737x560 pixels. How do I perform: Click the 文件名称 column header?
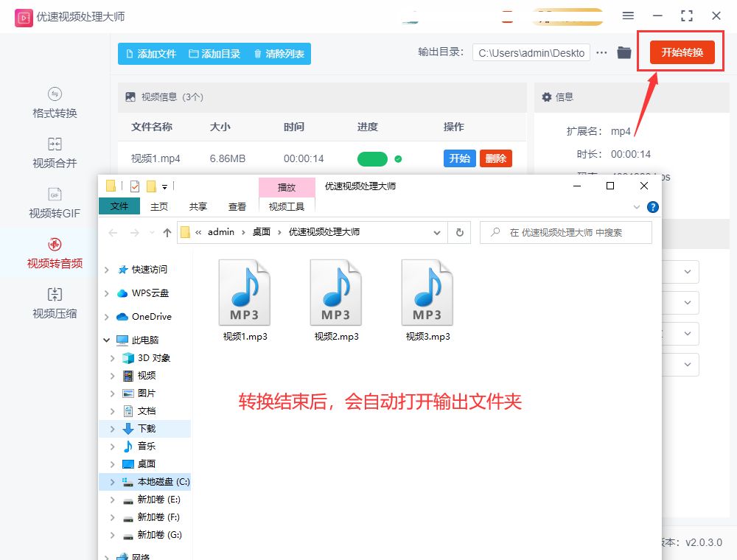151,127
